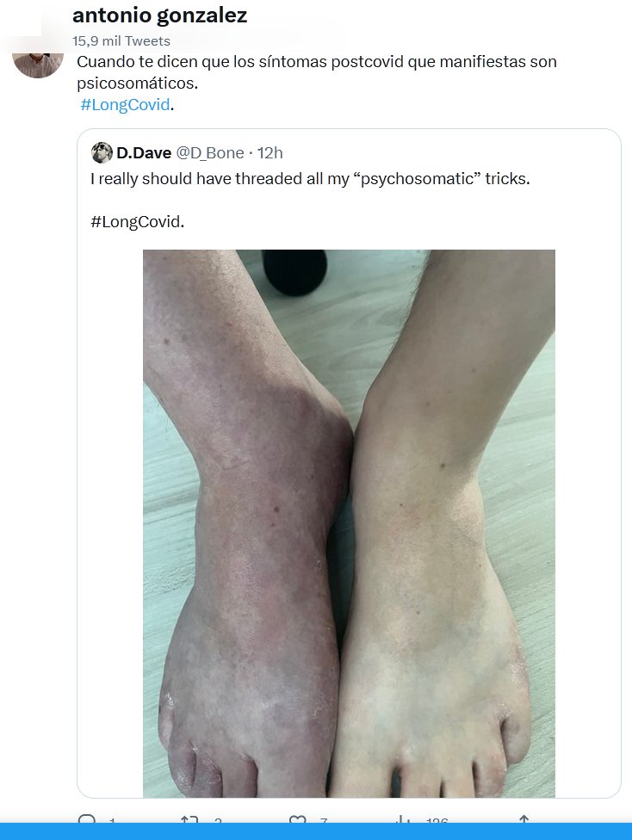Open the blue #LongCovid hashtag link
This screenshot has width=632, height=840.
(x=125, y=104)
